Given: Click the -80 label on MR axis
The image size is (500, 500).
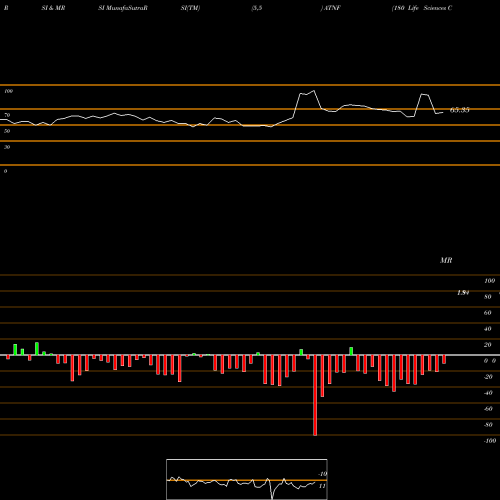Looking at the screenshot, I should (488, 425).
